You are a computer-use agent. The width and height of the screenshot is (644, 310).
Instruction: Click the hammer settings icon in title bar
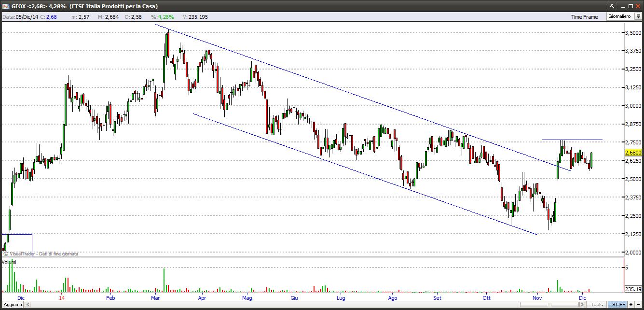(x=612, y=6)
